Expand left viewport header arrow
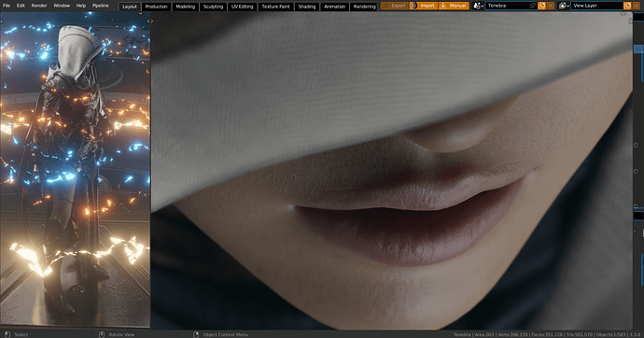 coord(140,13)
